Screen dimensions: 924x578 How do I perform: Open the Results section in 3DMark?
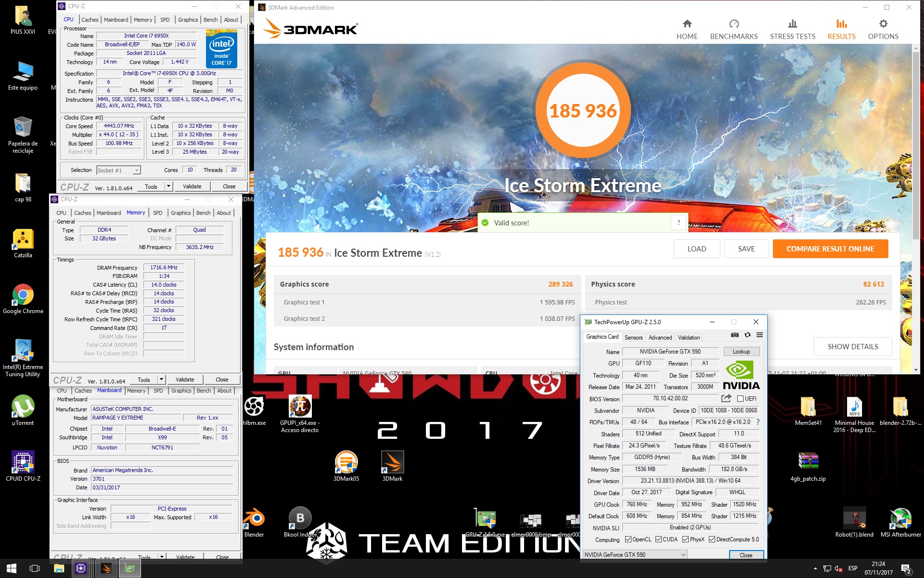(841, 29)
